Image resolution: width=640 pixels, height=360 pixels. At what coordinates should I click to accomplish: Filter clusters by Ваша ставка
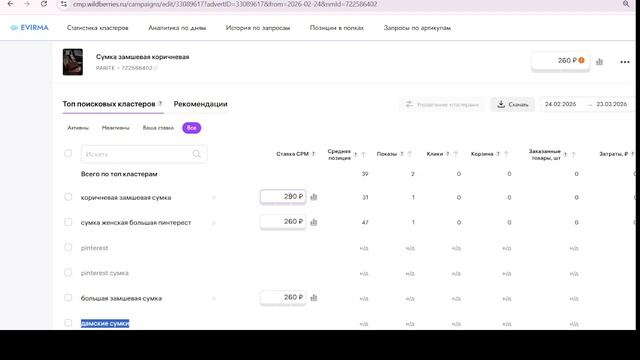coord(158,128)
